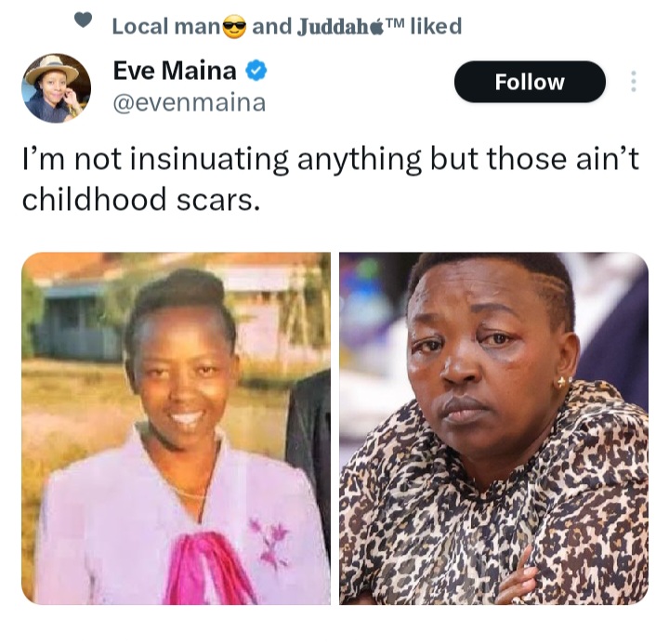Click the gold earring in right photo
Image resolution: width=669 pixels, height=644 pixels.
coord(563,382)
